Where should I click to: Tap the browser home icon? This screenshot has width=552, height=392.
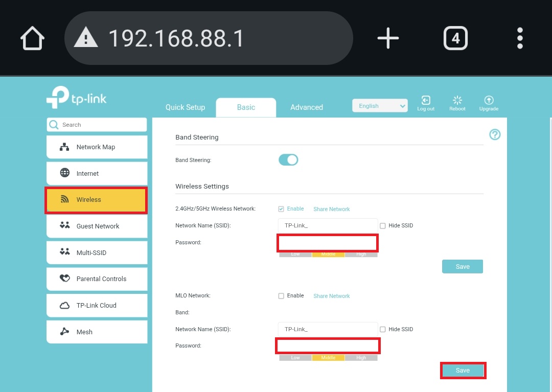pyautogui.click(x=32, y=38)
